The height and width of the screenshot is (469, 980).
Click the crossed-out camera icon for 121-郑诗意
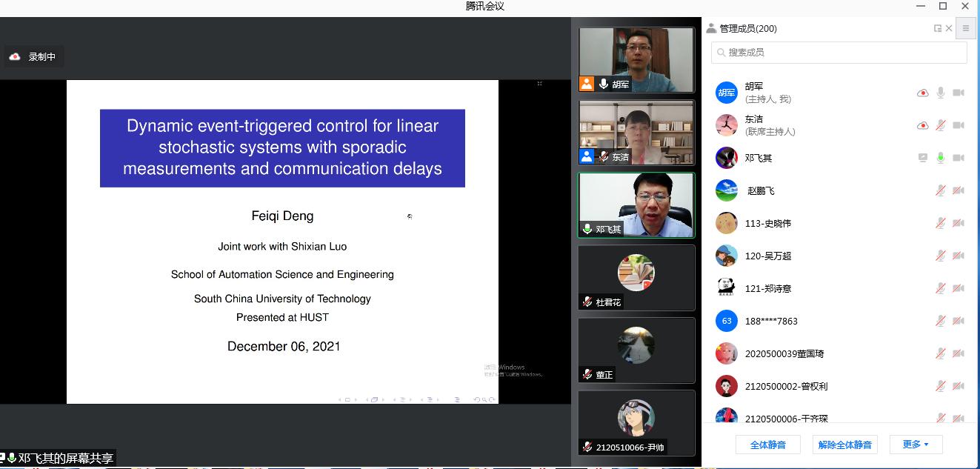[958, 288]
